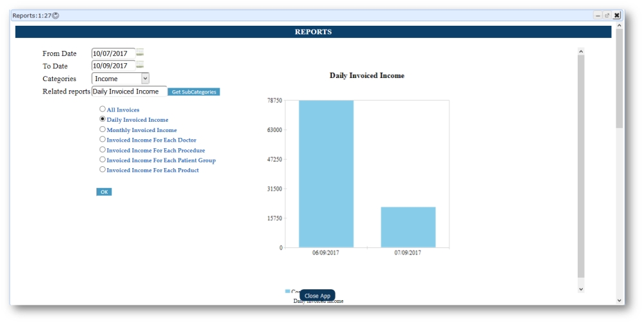Click the restore window icon

click(607, 15)
